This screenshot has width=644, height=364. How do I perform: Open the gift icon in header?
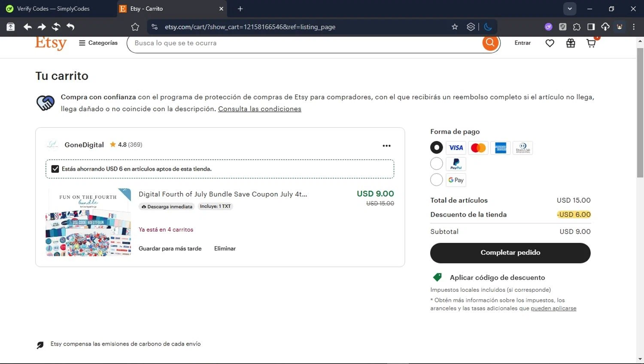click(571, 43)
